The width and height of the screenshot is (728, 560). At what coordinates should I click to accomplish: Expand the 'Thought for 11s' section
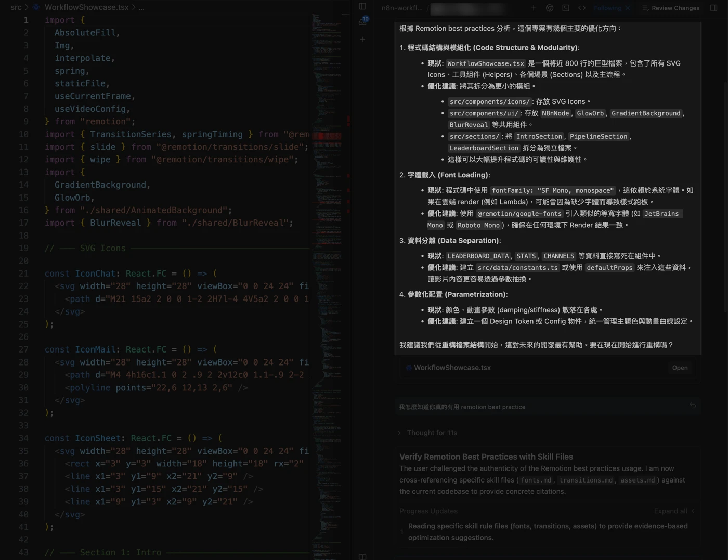pos(431,433)
